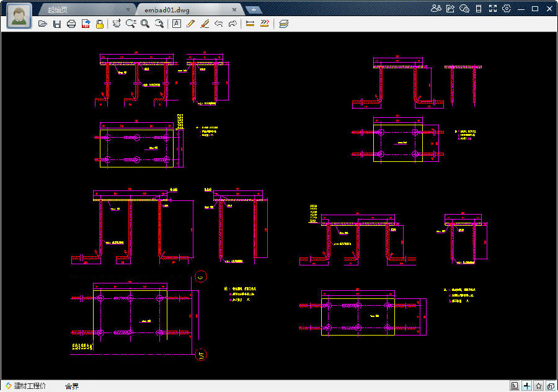Redo the last undone action
This screenshot has height=392, width=558.
click(232, 24)
